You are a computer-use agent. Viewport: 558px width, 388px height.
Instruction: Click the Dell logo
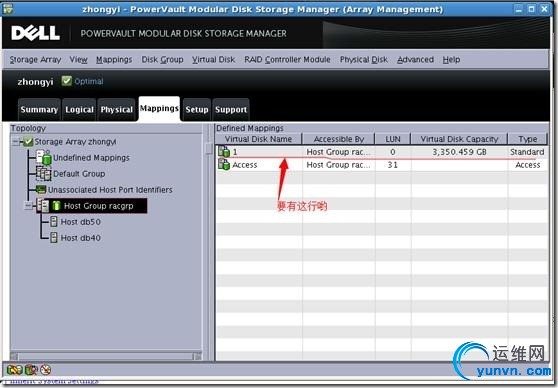[x=35, y=33]
